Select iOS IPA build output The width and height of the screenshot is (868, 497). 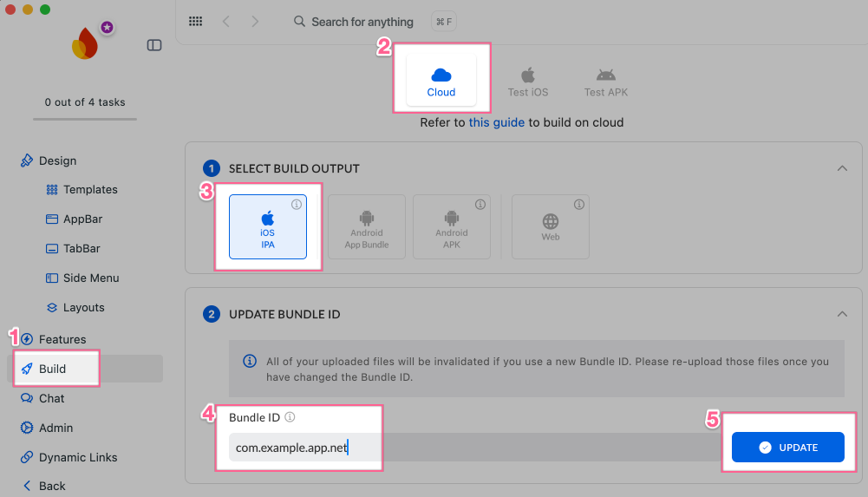pyautogui.click(x=268, y=227)
